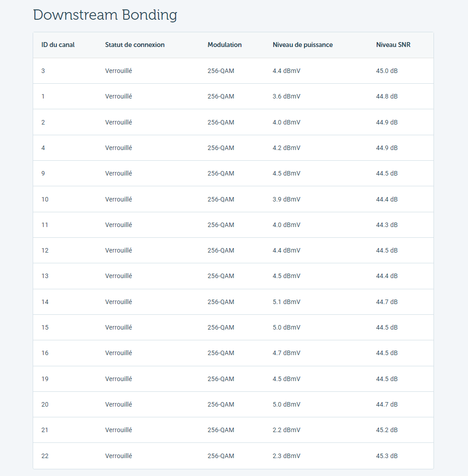Select the Niveau de puissance header
468x476 pixels.
(x=303, y=45)
